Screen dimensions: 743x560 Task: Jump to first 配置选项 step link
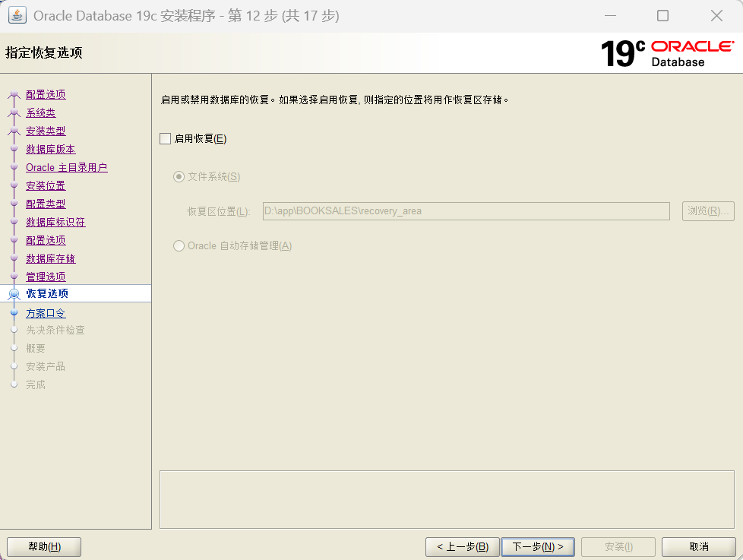tap(46, 94)
